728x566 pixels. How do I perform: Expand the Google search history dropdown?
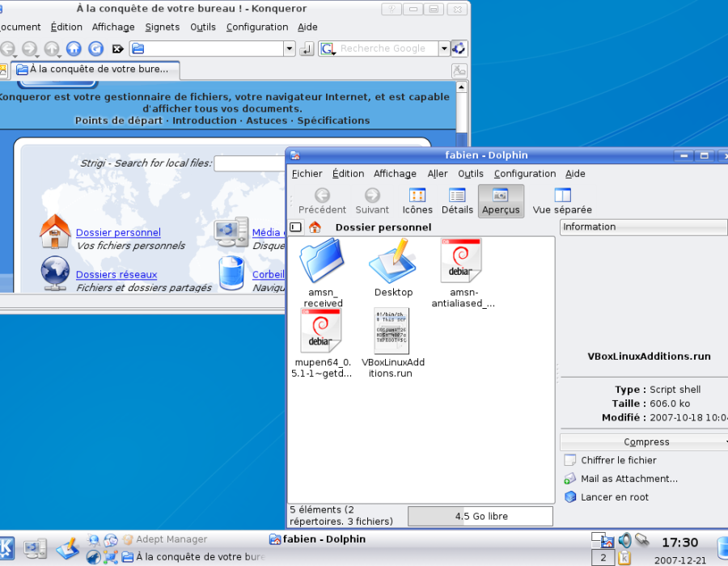[444, 49]
